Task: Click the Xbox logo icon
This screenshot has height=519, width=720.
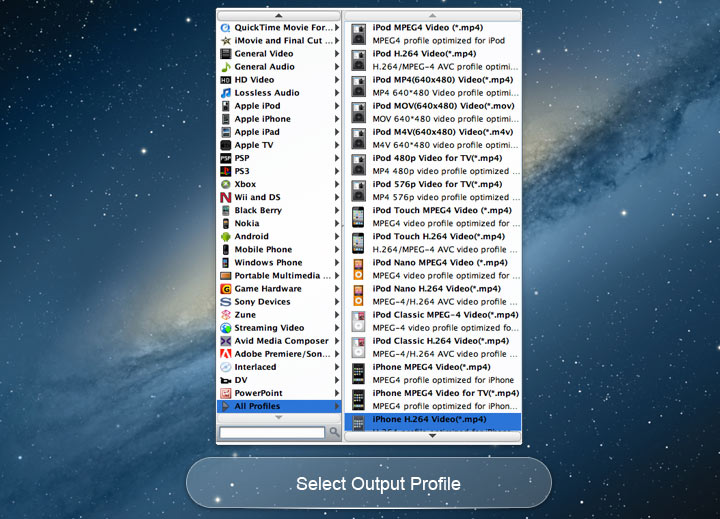Action: [225, 184]
